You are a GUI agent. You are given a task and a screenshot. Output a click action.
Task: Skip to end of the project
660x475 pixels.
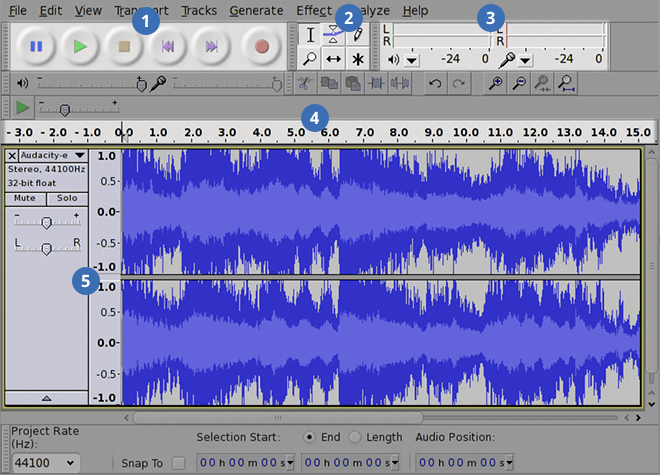coord(211,46)
